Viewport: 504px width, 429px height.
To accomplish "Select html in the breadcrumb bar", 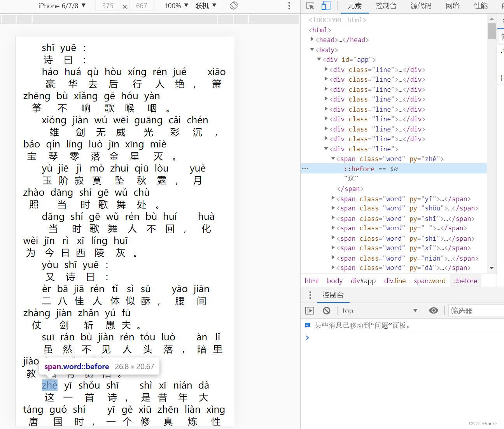I will click(x=311, y=280).
